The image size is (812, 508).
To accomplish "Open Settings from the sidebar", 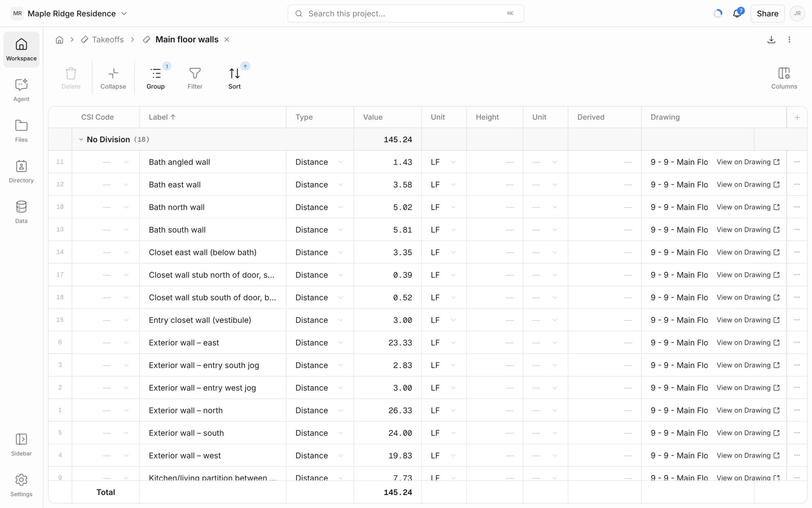I will point(21,485).
